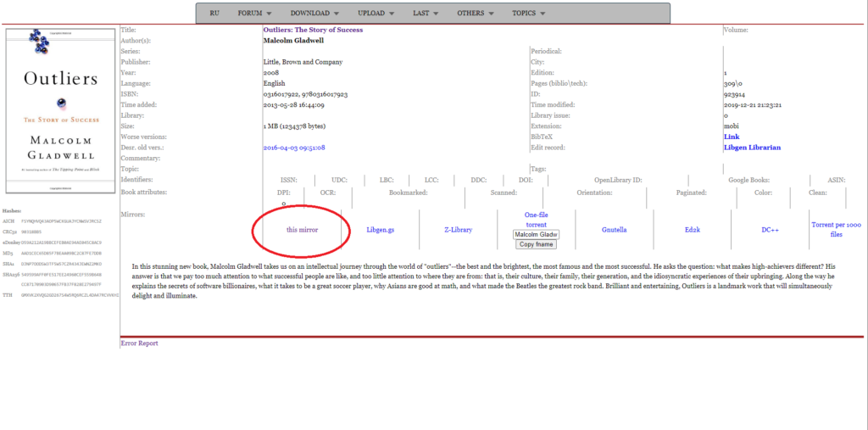Click the MD5 hash value
Image resolution: width=868 pixels, height=430 pixels.
[x=61, y=254]
